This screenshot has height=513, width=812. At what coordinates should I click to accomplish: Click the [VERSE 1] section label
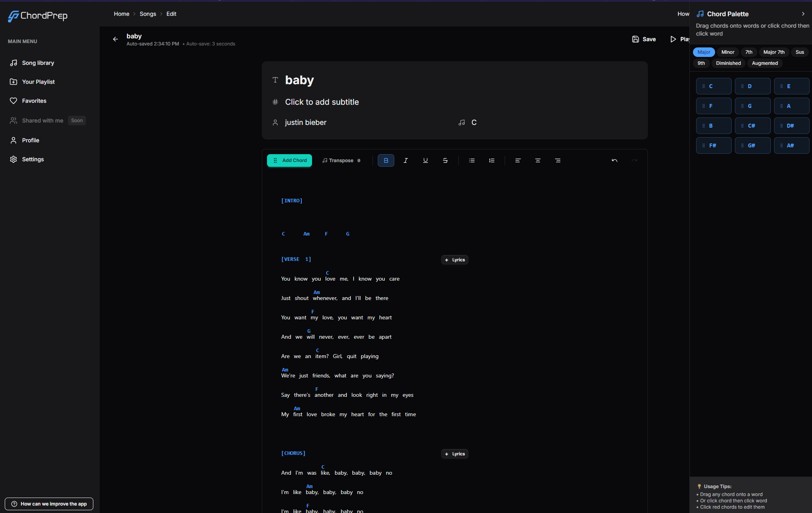296,259
